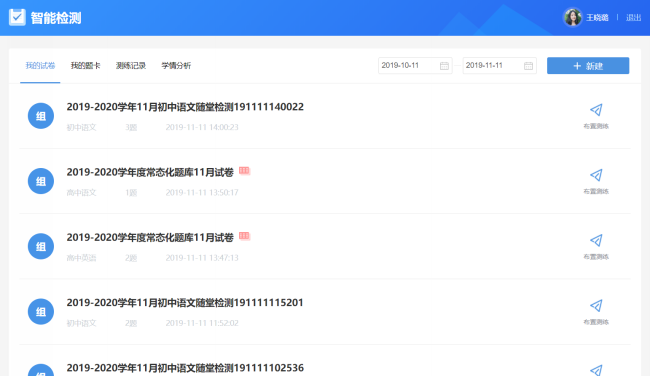This screenshot has height=377, width=650.
Task: Go to the 学情分析 tab
Action: 176,66
